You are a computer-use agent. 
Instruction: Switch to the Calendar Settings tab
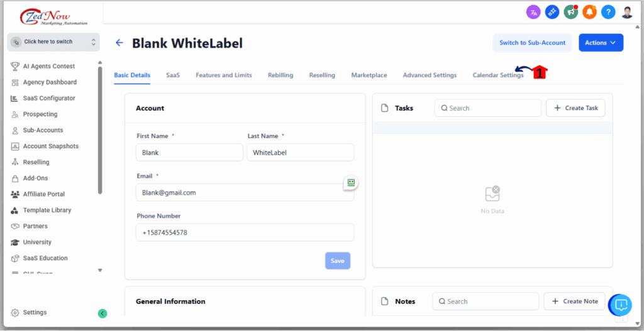498,75
